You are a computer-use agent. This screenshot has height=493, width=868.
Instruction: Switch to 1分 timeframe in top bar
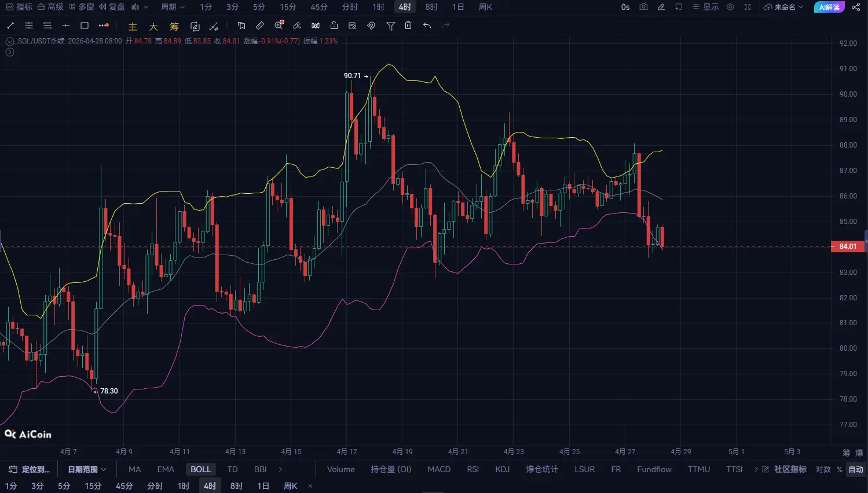(206, 7)
